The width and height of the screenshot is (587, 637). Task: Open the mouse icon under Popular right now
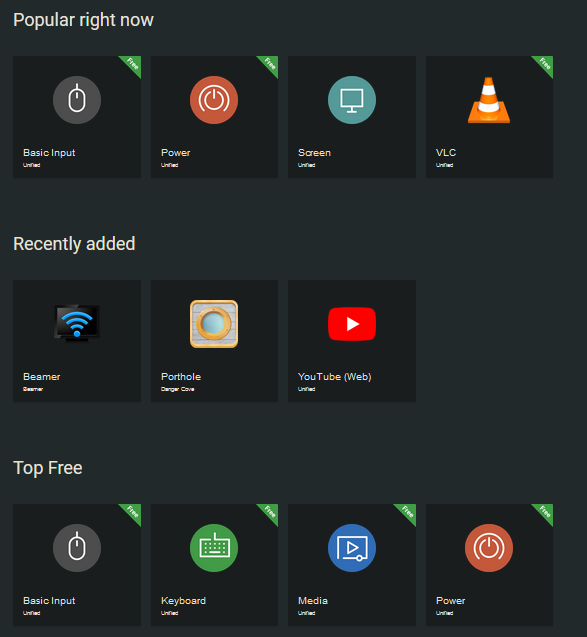pyautogui.click(x=77, y=100)
